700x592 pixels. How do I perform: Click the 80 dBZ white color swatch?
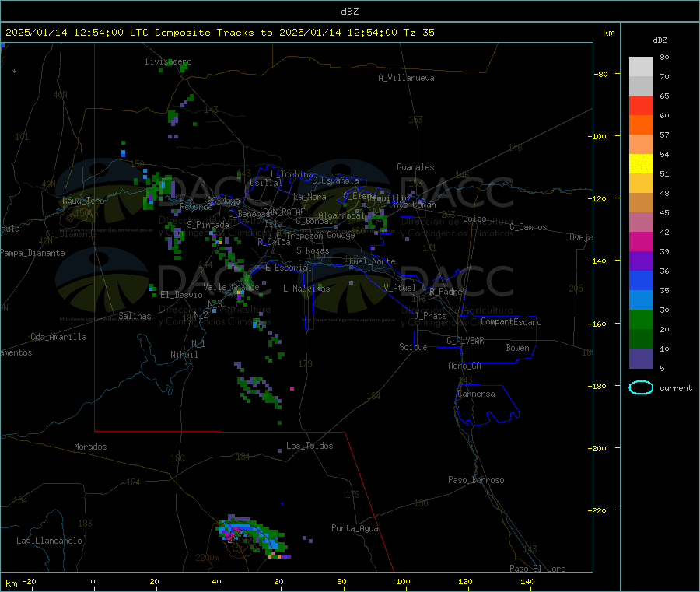tap(641, 67)
